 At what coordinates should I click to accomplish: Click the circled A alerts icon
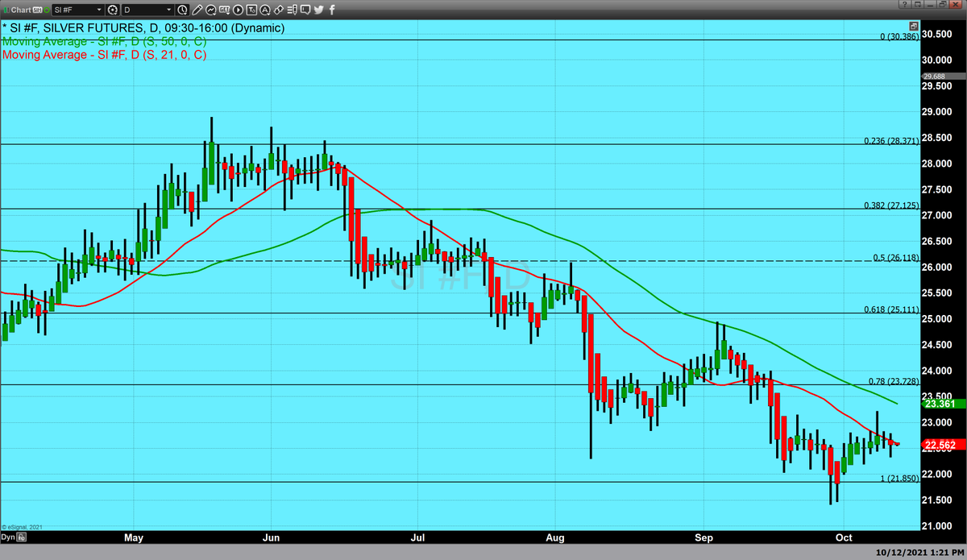click(265, 10)
